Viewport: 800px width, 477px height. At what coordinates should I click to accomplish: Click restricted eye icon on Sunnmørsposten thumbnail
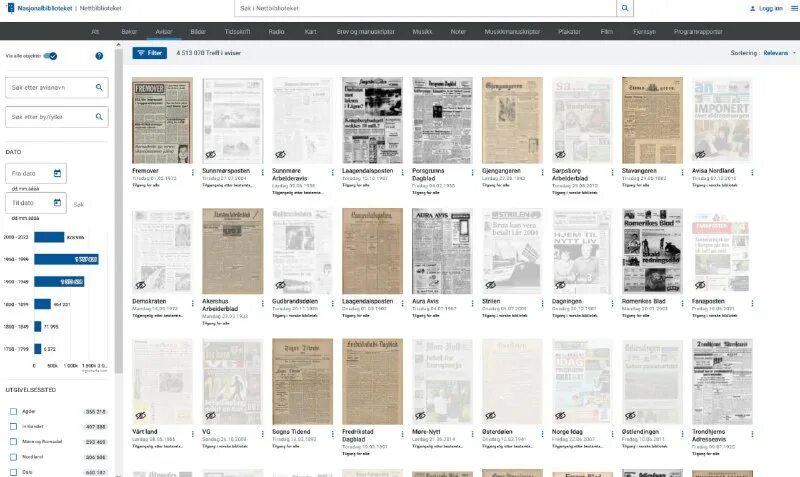coord(210,154)
